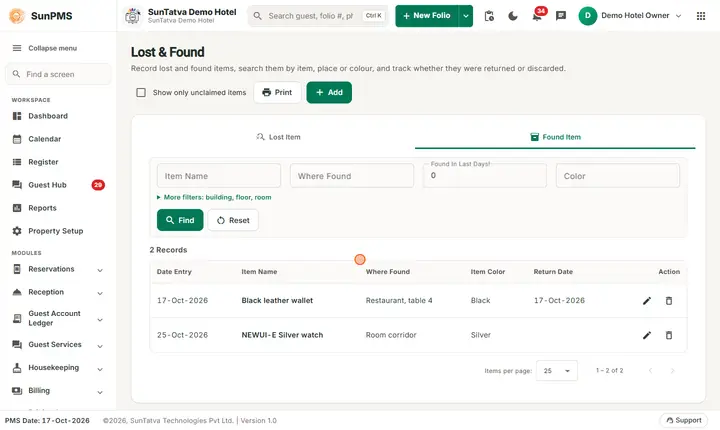Image resolution: width=720 pixels, height=430 pixels.
Task: Open Property Setup in the sidebar
Action: (58, 231)
